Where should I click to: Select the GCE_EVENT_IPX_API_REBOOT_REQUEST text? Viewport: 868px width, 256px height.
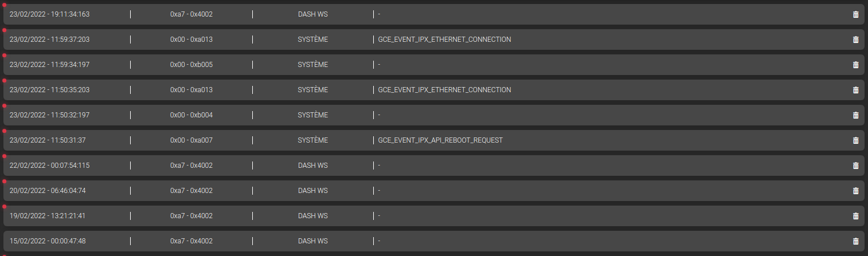point(440,140)
